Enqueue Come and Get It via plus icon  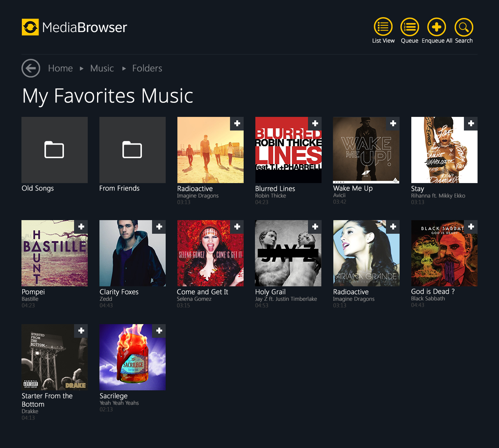coord(237,227)
